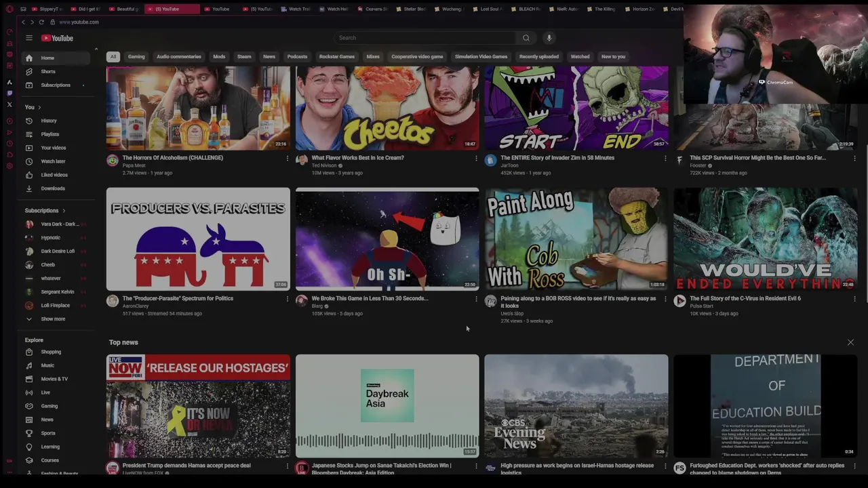Open options menu for Ice Cream flavor video
The width and height of the screenshot is (868, 488).
coord(476,159)
